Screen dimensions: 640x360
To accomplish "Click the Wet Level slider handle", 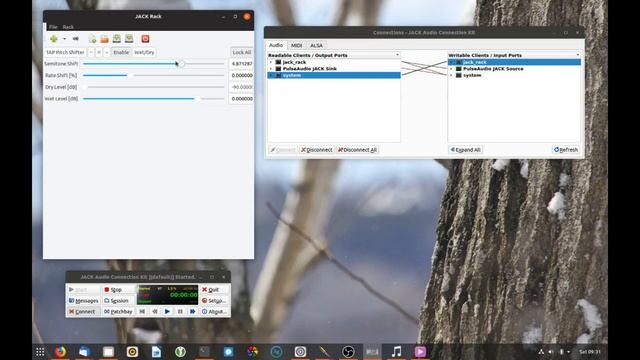I will [198, 99].
